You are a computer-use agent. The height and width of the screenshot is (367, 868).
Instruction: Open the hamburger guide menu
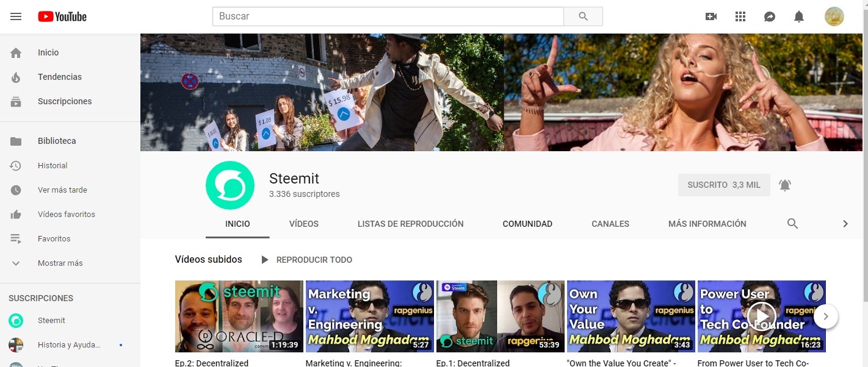coord(16,16)
